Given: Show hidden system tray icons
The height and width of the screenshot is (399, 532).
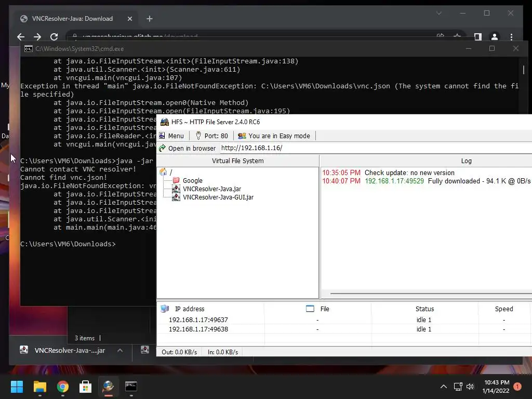Looking at the screenshot, I should tap(443, 387).
